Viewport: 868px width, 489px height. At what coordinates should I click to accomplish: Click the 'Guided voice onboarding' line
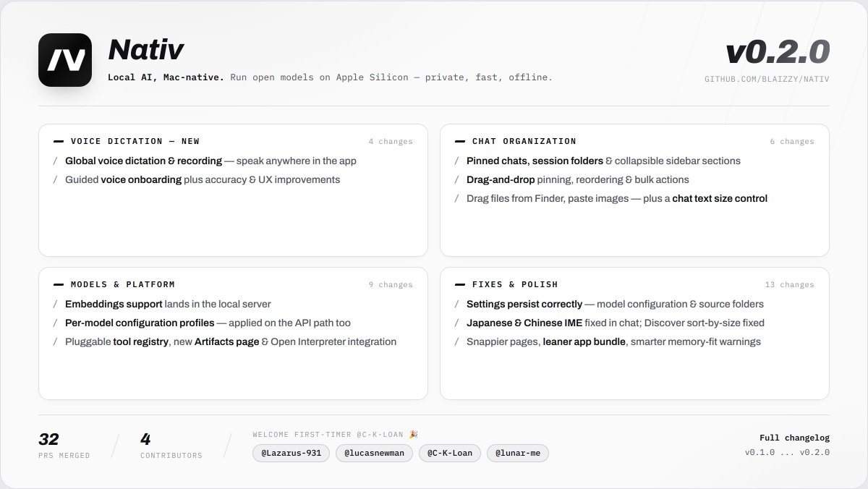(203, 179)
